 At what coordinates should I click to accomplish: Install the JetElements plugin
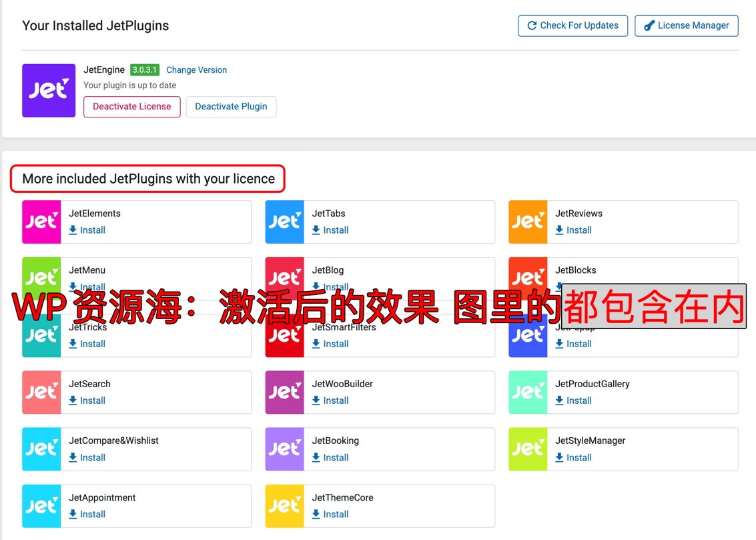pos(87,230)
